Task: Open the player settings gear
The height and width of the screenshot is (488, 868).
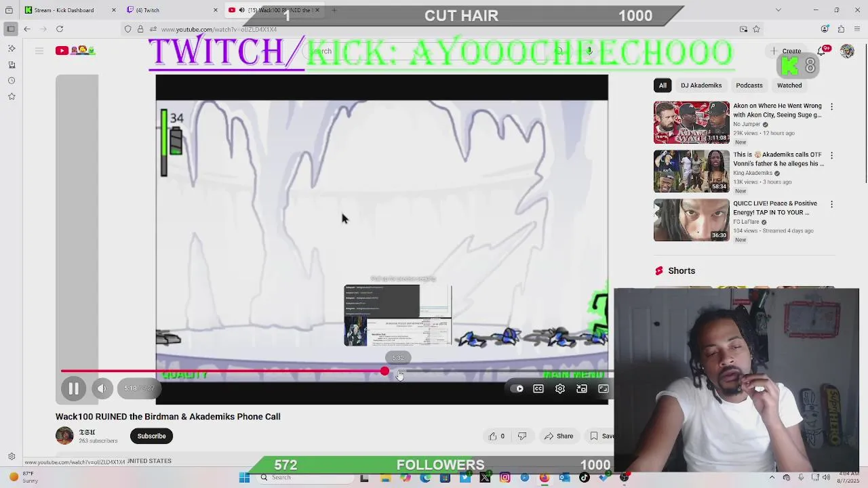Action: [560, 388]
